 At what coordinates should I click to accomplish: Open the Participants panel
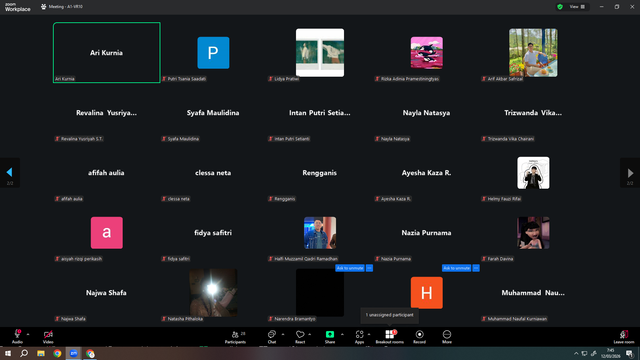(x=235, y=337)
